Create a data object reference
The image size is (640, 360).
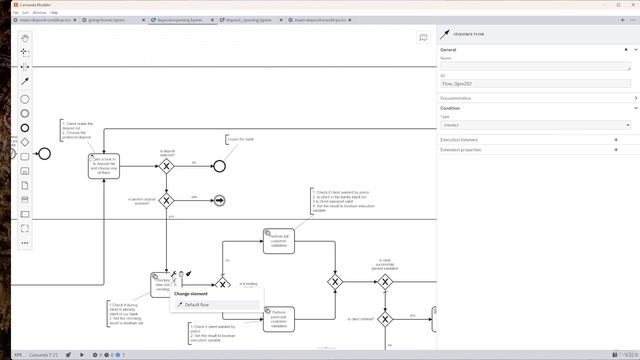tap(25, 185)
